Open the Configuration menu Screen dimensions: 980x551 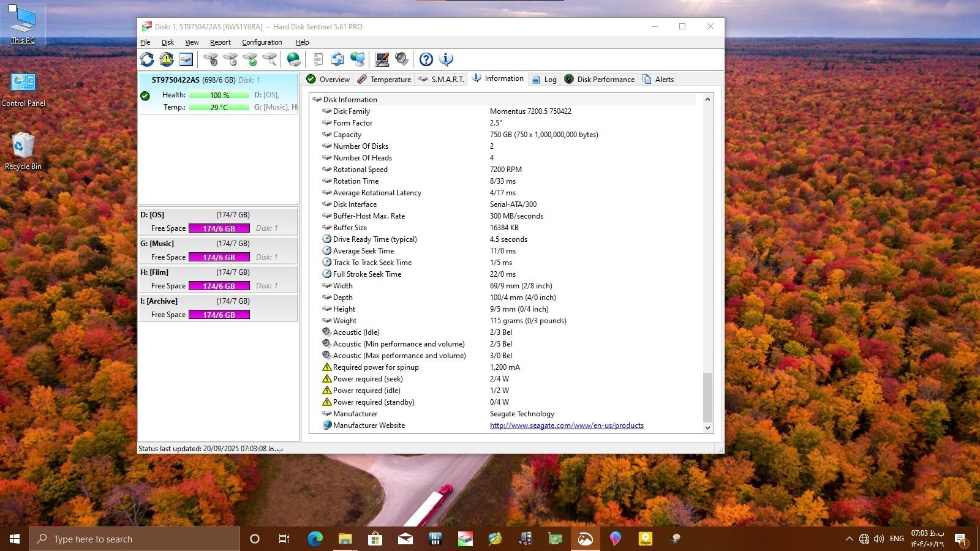point(262,42)
